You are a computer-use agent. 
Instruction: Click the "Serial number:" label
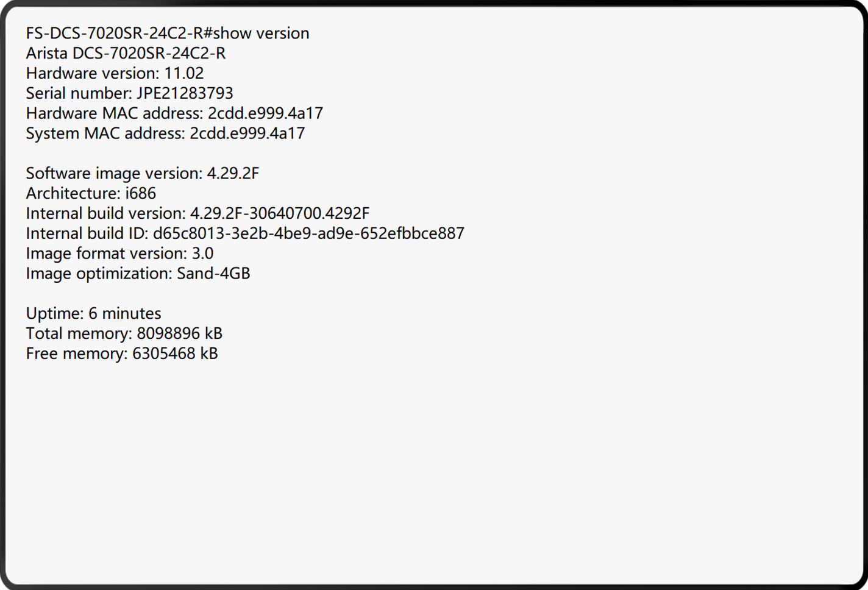(x=79, y=93)
